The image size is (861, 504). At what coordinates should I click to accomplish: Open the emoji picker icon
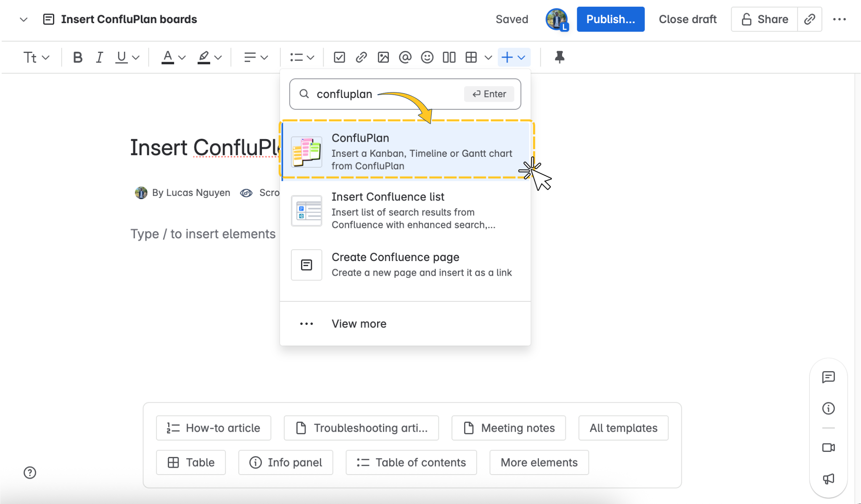(x=427, y=57)
